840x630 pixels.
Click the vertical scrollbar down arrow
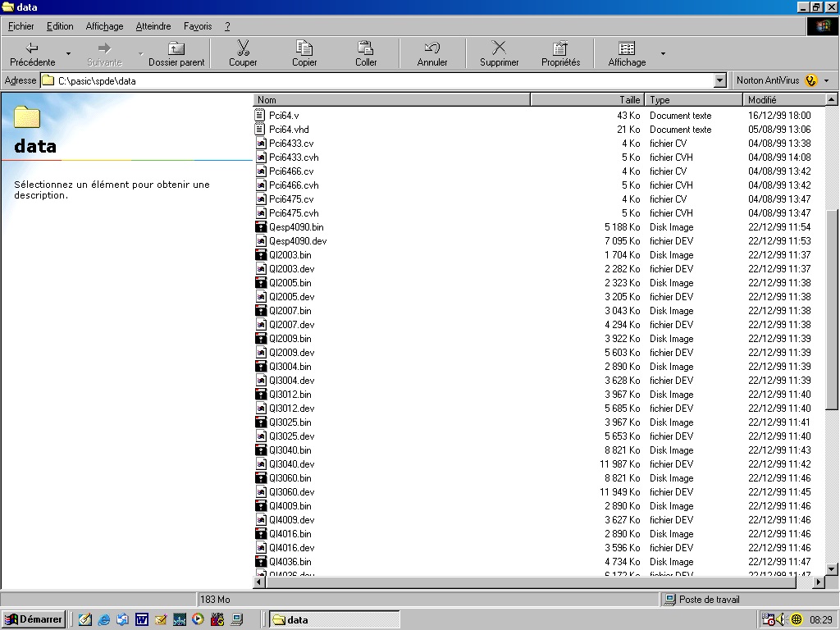click(x=832, y=568)
